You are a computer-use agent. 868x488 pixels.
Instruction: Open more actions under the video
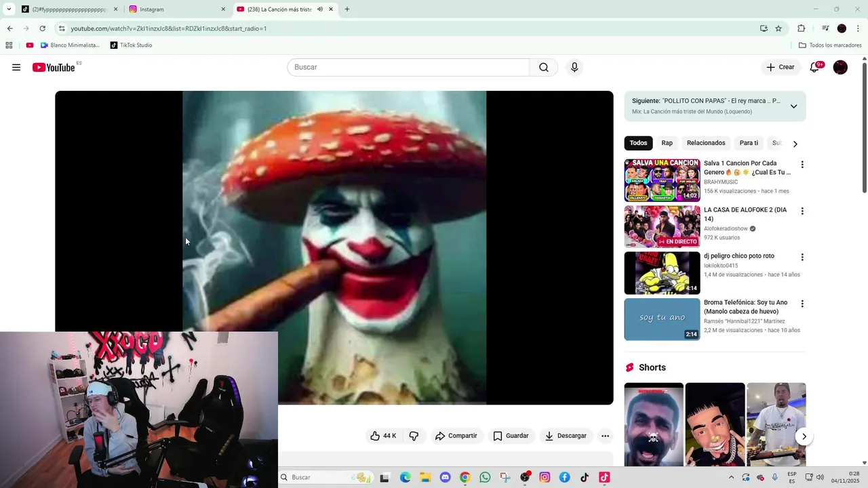tap(605, 436)
